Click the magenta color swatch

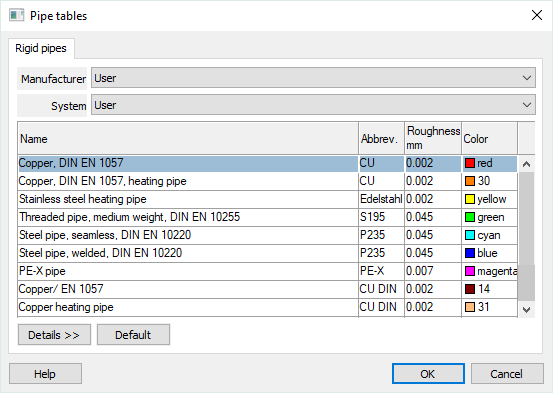pos(470,271)
